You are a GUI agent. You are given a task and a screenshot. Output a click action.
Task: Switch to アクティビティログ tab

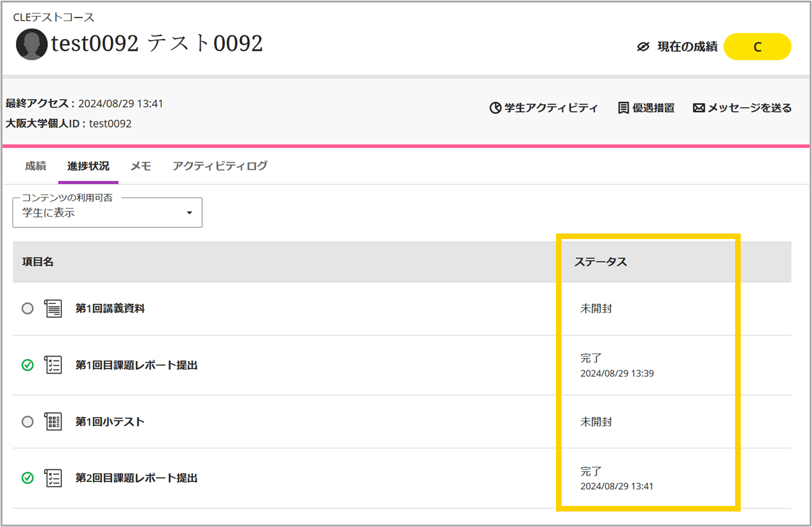(x=220, y=166)
